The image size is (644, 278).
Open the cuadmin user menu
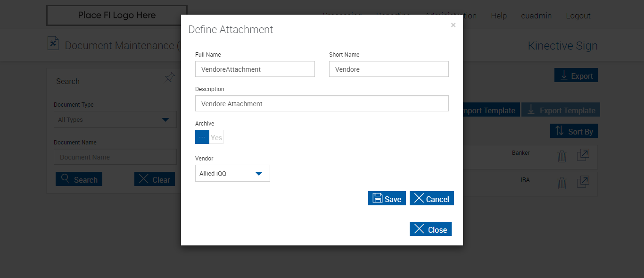[536, 16]
